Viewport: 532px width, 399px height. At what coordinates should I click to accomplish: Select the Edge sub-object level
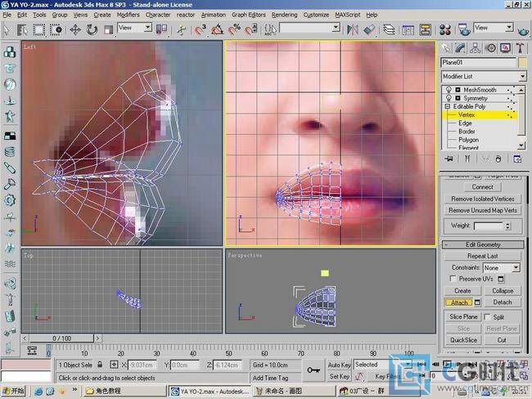click(465, 123)
